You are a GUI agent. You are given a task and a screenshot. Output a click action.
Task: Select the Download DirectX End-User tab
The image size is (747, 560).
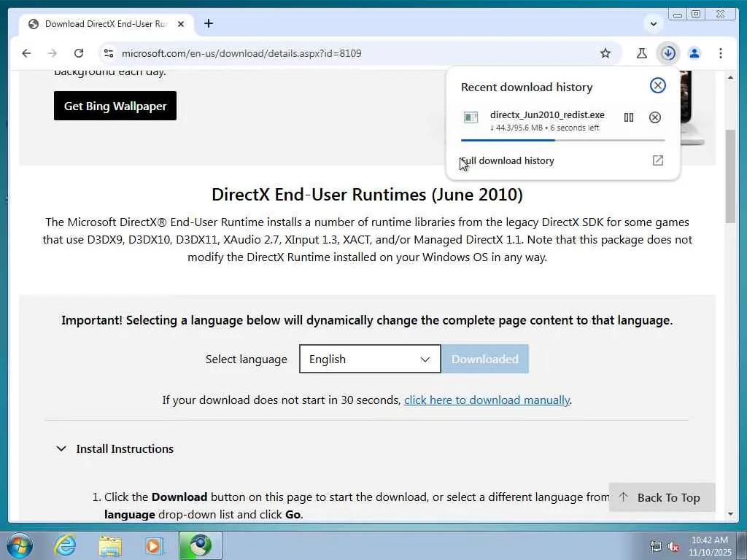tap(107, 24)
